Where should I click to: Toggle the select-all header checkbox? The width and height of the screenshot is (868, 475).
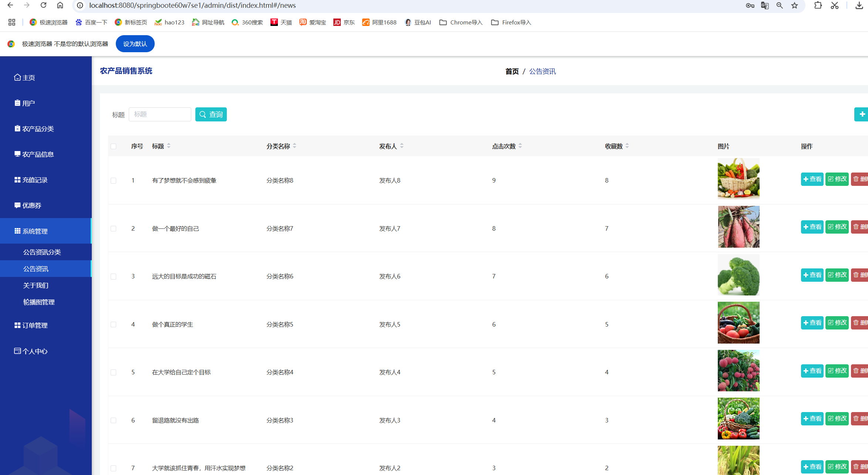[114, 146]
